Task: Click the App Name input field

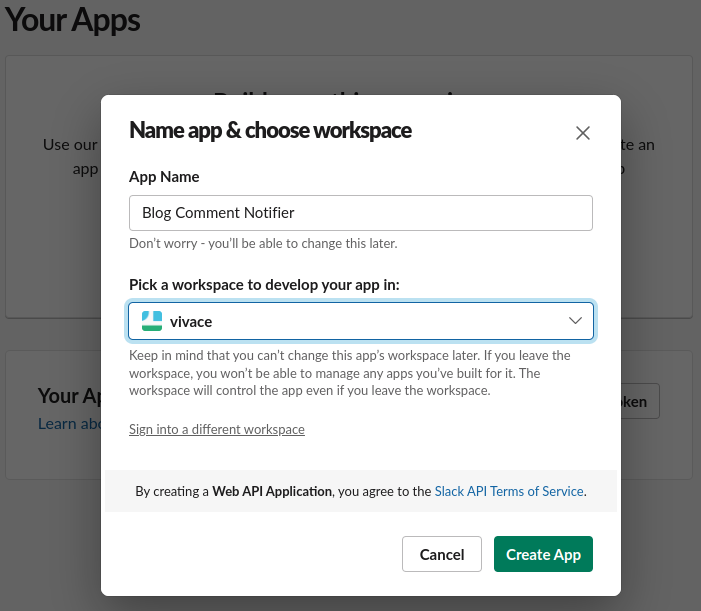Action: pos(361,213)
